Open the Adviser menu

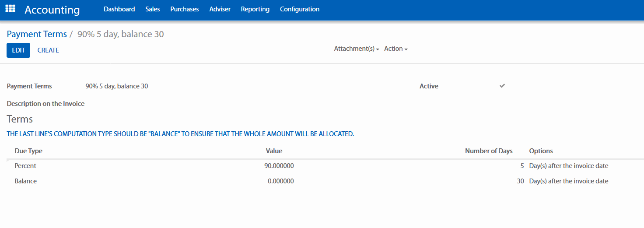(220, 9)
